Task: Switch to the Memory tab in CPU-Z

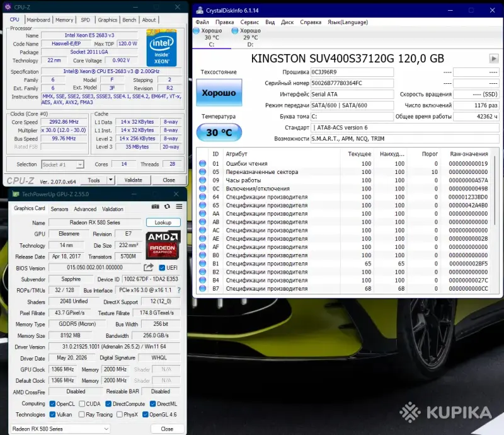Action: tap(64, 20)
